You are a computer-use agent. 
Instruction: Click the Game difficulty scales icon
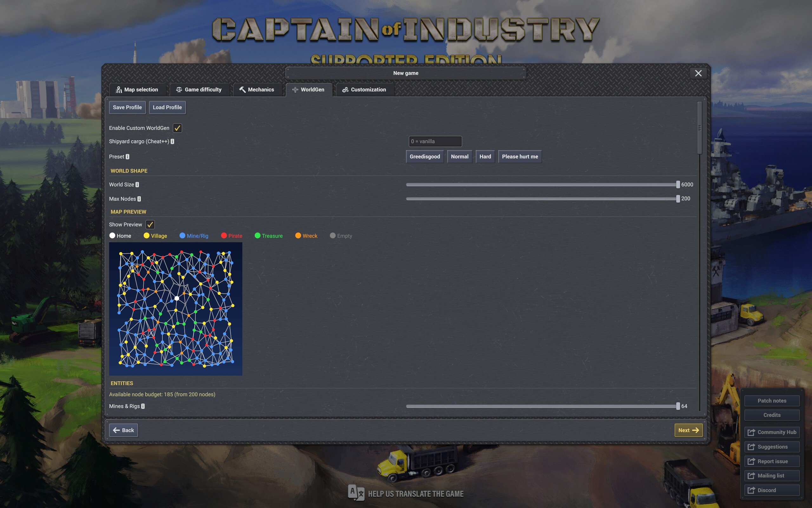tap(179, 90)
